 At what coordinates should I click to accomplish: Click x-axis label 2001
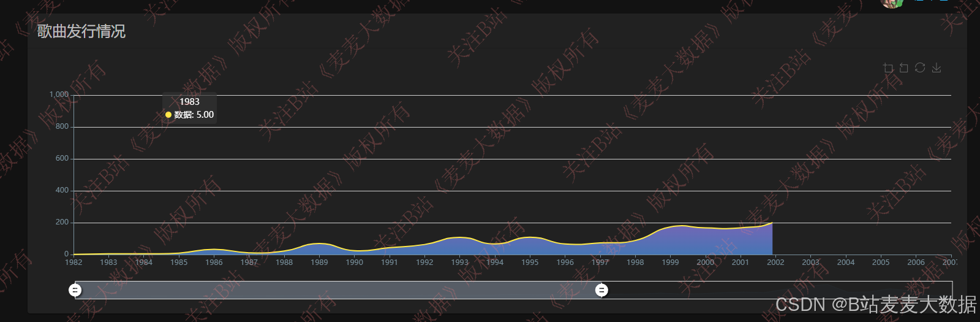(x=741, y=262)
